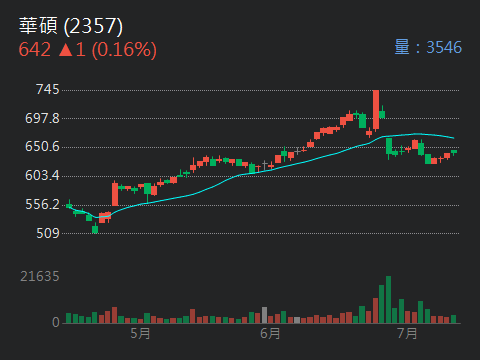Viewport: 480px width, 360px height.
Task: Click the 697.8 price axis label
Action: tap(42, 118)
